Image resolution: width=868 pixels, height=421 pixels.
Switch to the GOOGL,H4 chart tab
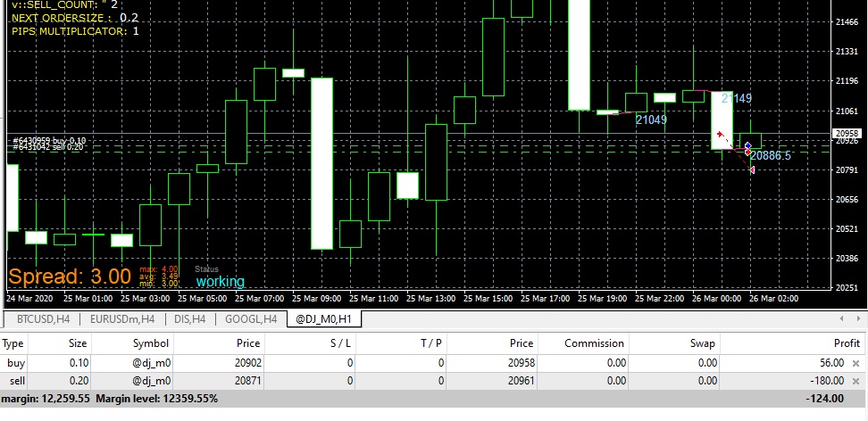click(251, 319)
